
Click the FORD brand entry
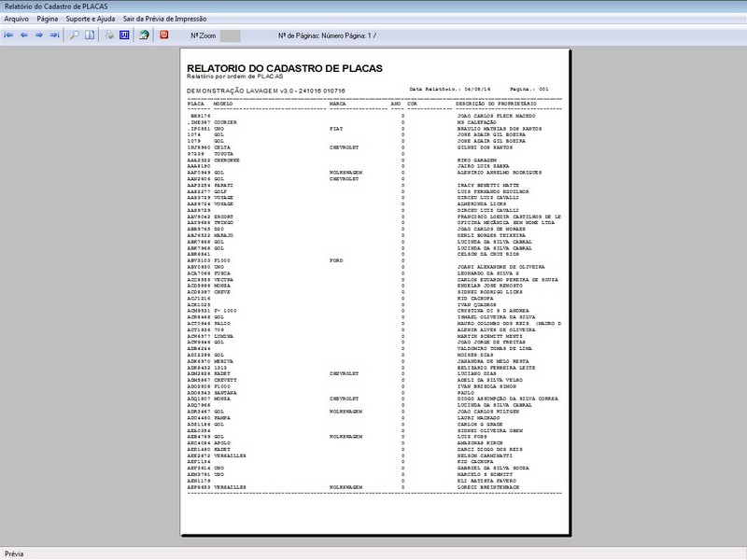pos(336,260)
